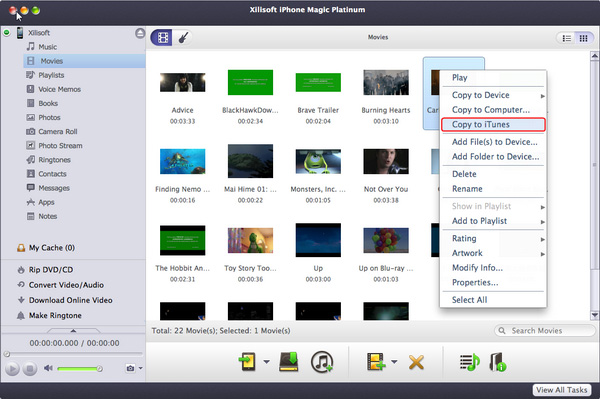Screen dimensions: 600x399
Task: Expand Copy to Device submenu
Action: (493, 95)
